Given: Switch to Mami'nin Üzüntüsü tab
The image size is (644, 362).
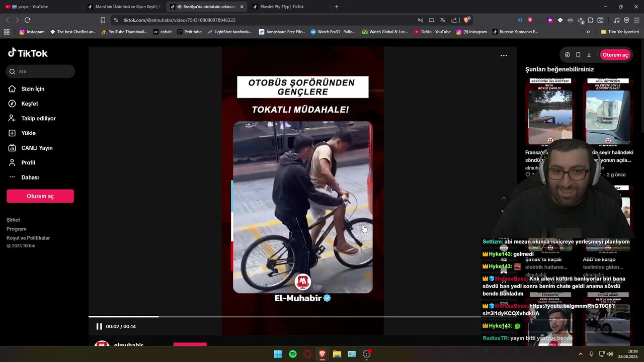Looking at the screenshot, I should click(124, 7).
